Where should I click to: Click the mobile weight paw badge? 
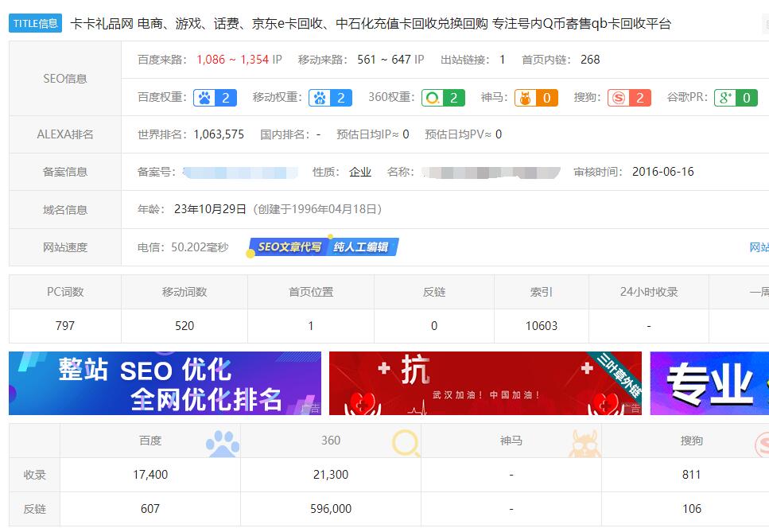coord(330,98)
